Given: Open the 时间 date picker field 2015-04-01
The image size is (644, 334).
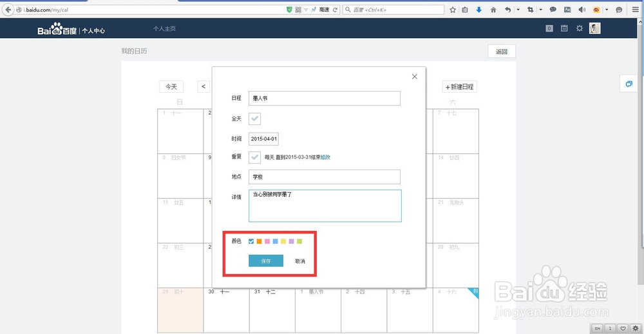Looking at the screenshot, I should tap(263, 139).
